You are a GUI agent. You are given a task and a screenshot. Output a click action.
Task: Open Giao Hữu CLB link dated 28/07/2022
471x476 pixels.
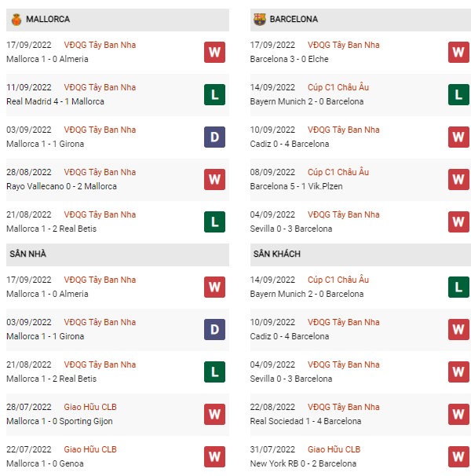(x=90, y=407)
